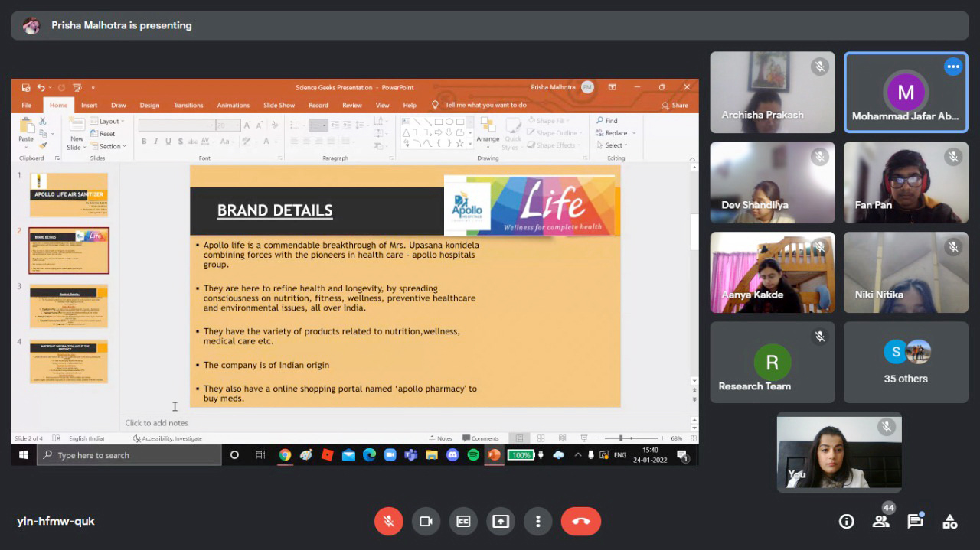Open Google Chrome from the taskbar
Viewport: 980px width, 550px height.
(285, 455)
